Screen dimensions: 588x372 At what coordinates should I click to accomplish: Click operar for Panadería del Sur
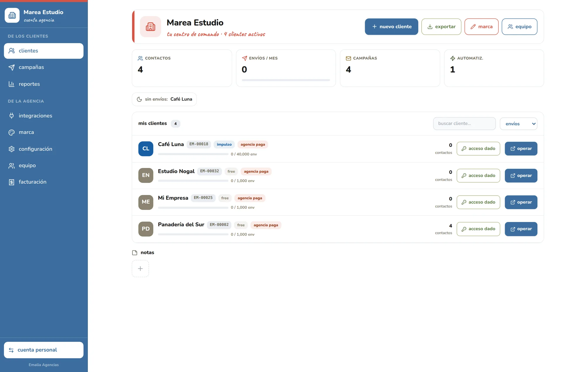point(521,229)
